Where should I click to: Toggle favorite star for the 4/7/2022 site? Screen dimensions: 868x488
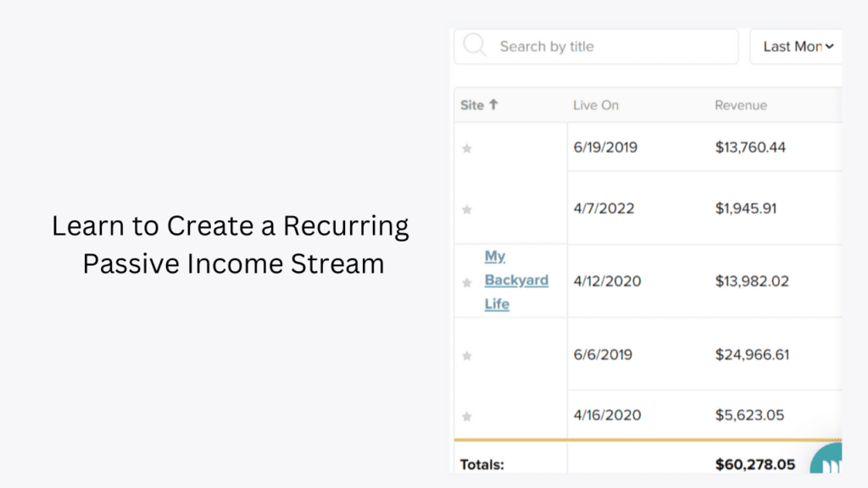pos(467,209)
